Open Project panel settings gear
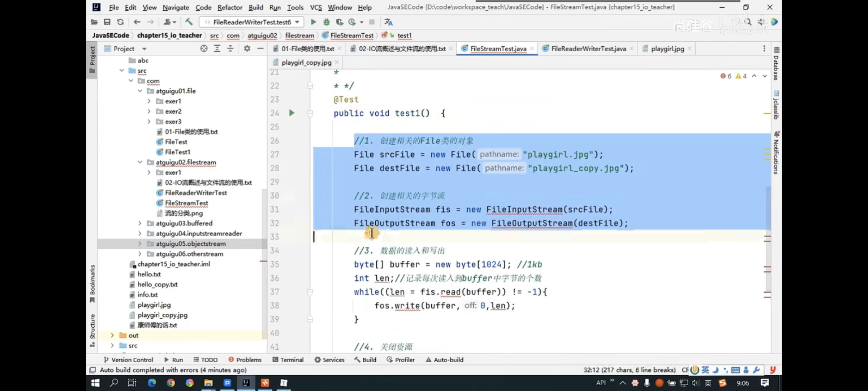The image size is (868, 391). (x=247, y=49)
